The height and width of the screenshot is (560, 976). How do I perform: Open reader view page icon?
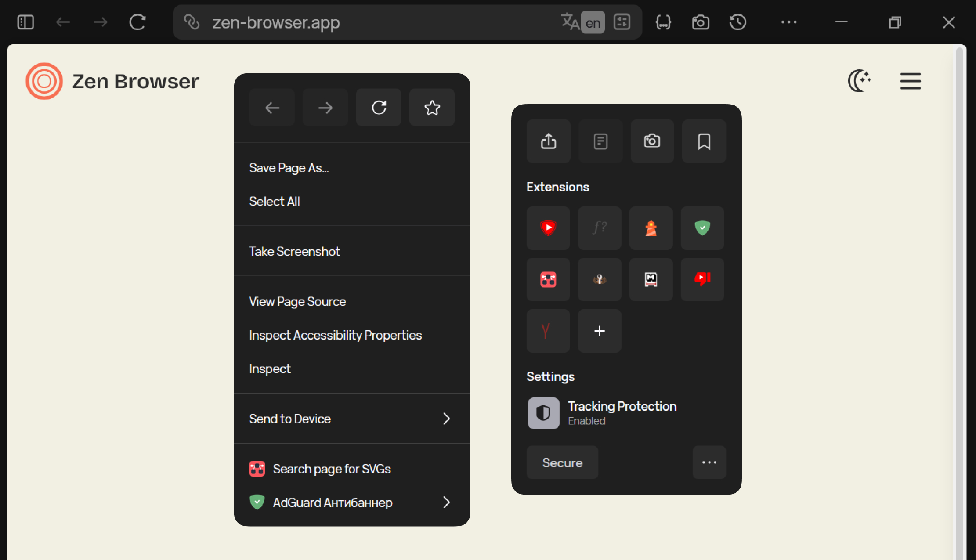(600, 141)
